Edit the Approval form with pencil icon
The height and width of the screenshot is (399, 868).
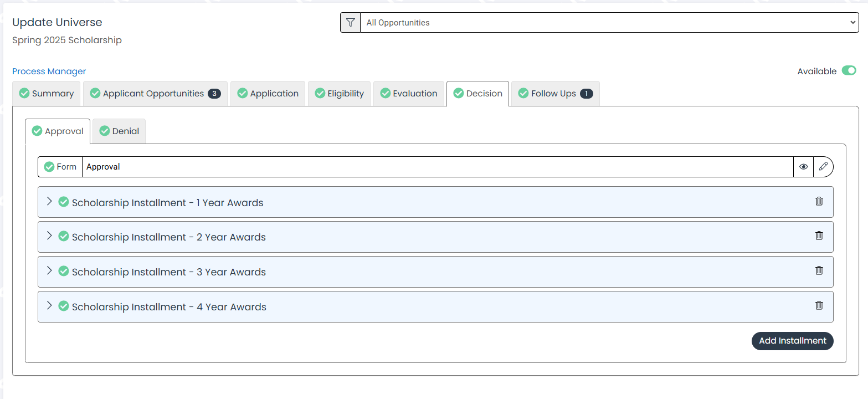pyautogui.click(x=823, y=167)
